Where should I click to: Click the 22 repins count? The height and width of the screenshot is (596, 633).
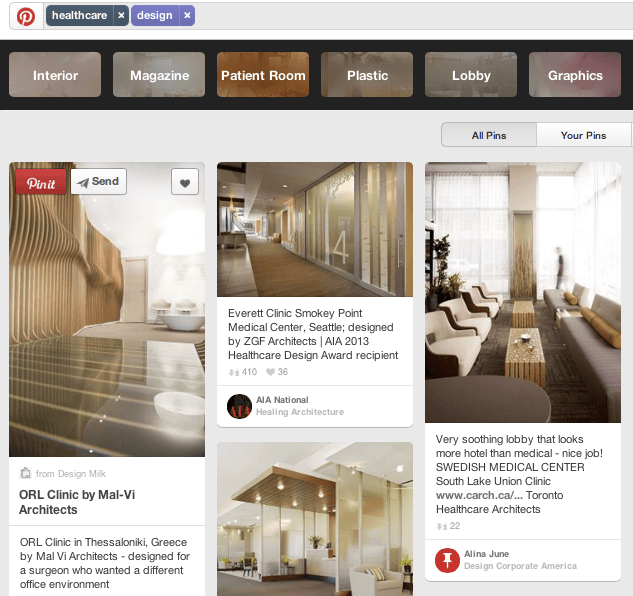tap(448, 526)
